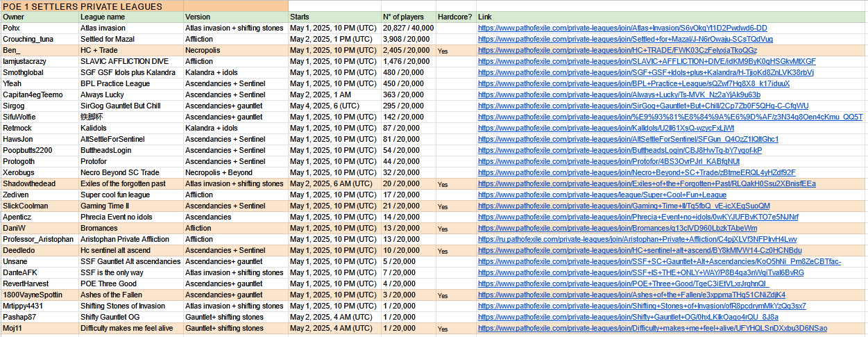Open the ButtheadsLogin join link
The image size is (868, 337).
[x=620, y=150]
